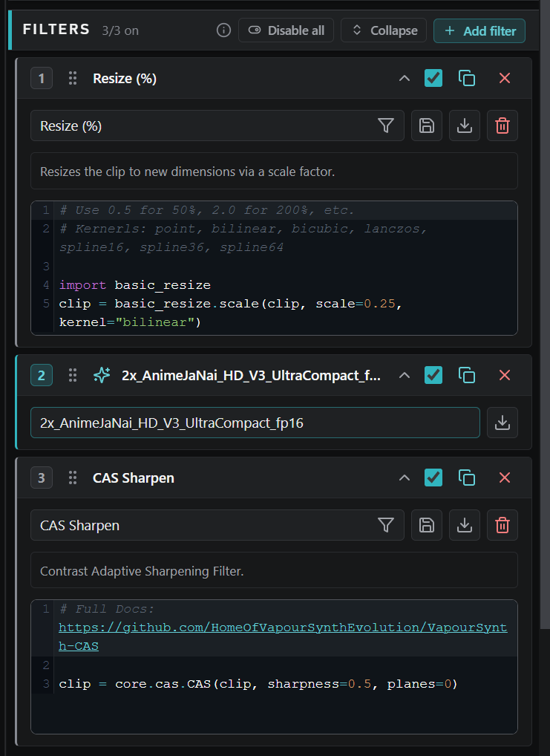Image resolution: width=550 pixels, height=756 pixels.
Task: Duplicate the Resize (%) filter
Action: [467, 78]
